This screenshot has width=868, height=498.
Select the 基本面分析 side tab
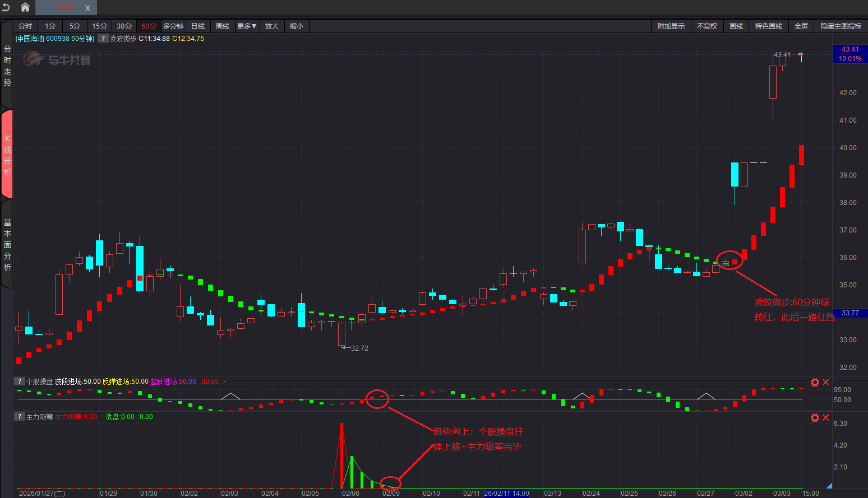(7, 245)
